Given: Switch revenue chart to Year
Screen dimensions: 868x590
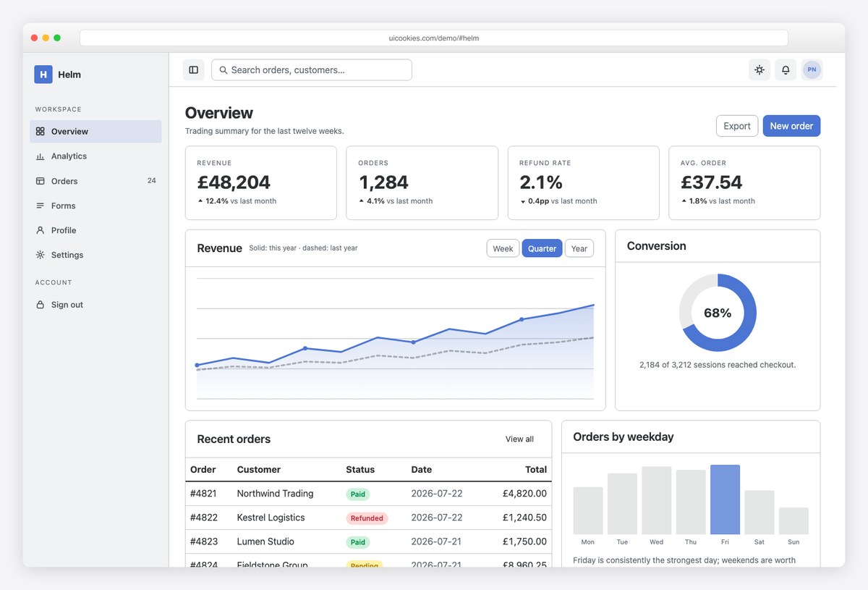Looking at the screenshot, I should 579,248.
